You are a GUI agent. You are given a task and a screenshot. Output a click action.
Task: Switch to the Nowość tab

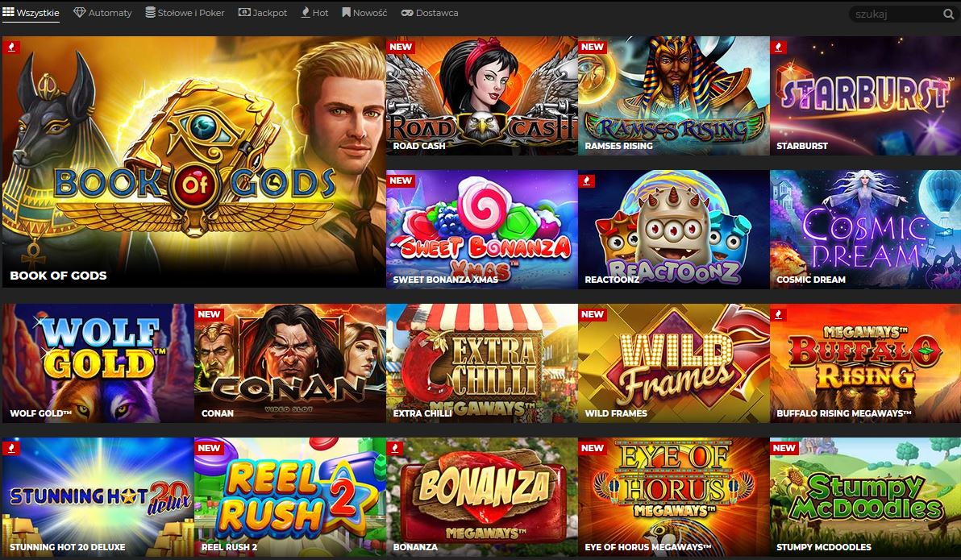click(x=364, y=13)
